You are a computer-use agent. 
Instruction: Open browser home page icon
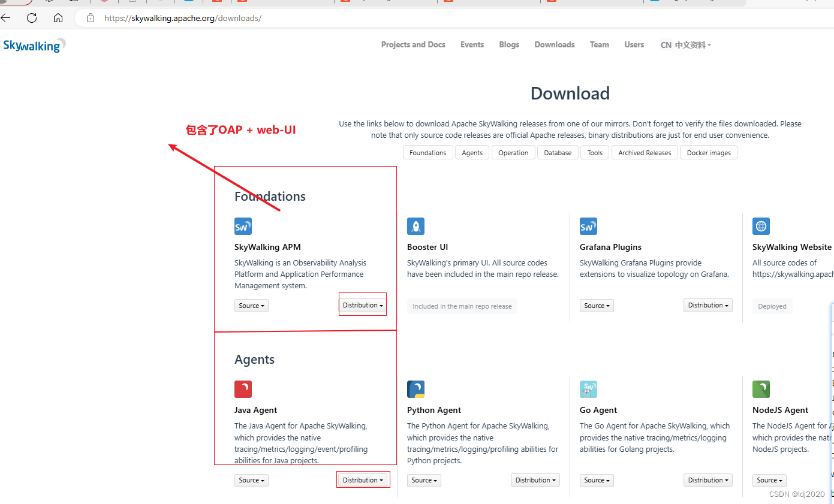[58, 18]
